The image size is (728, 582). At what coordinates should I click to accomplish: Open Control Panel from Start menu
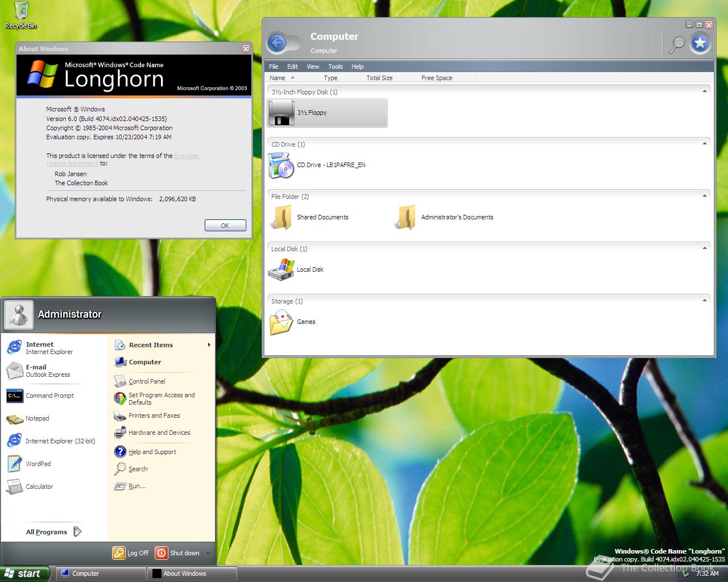point(162,381)
